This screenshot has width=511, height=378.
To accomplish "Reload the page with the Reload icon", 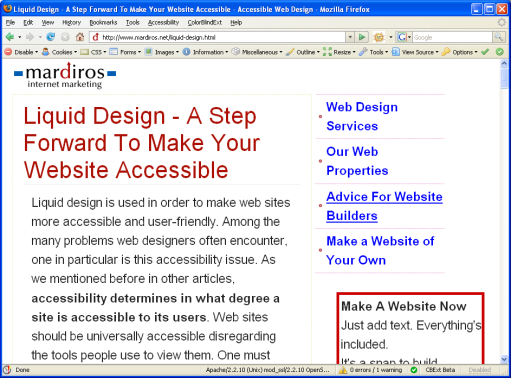I will tap(51, 37).
